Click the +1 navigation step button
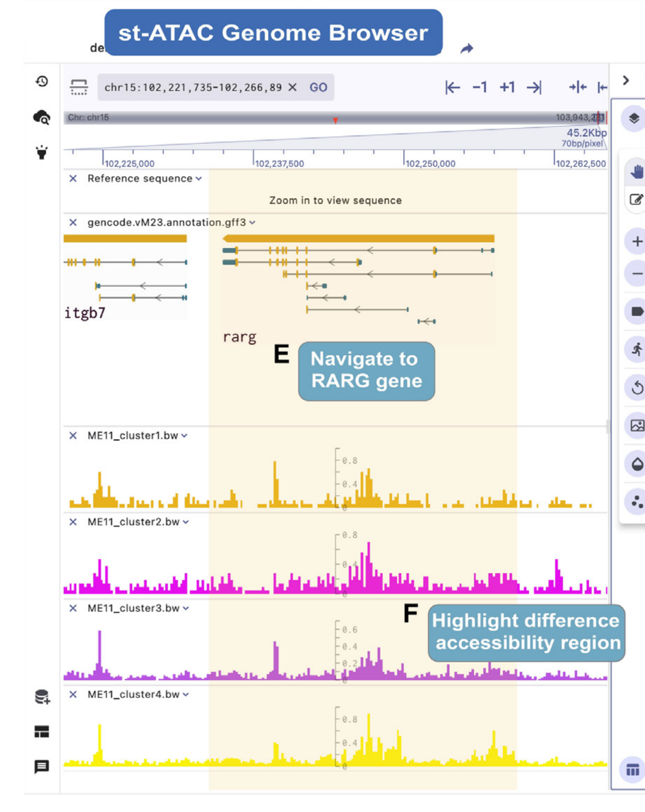 coord(507,87)
